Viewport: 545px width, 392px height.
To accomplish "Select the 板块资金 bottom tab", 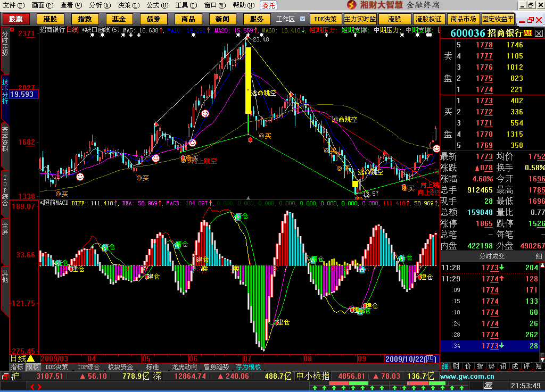I will click(120, 367).
